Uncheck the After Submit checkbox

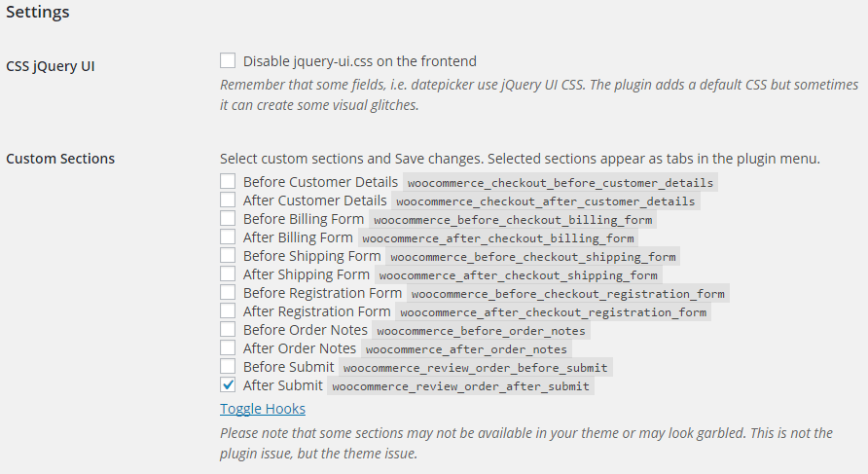(x=228, y=385)
